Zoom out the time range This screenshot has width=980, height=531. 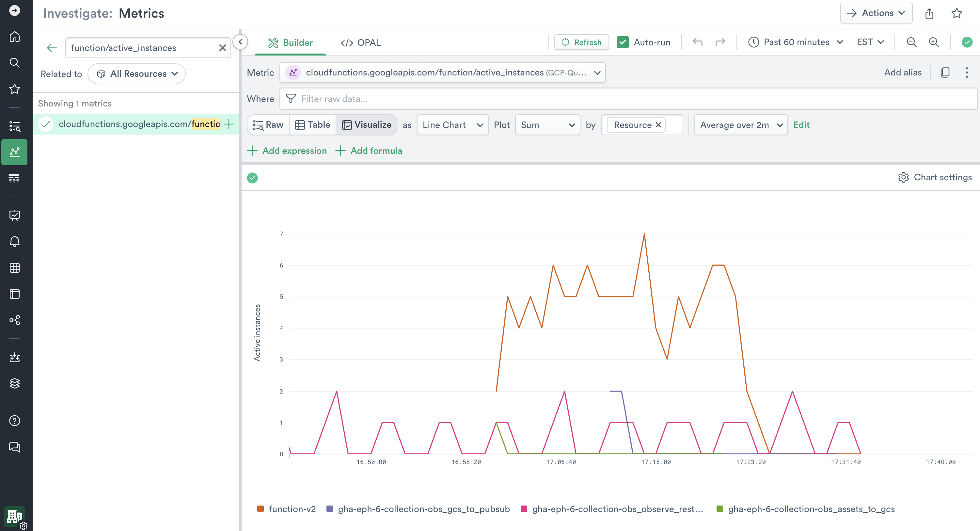coord(911,42)
